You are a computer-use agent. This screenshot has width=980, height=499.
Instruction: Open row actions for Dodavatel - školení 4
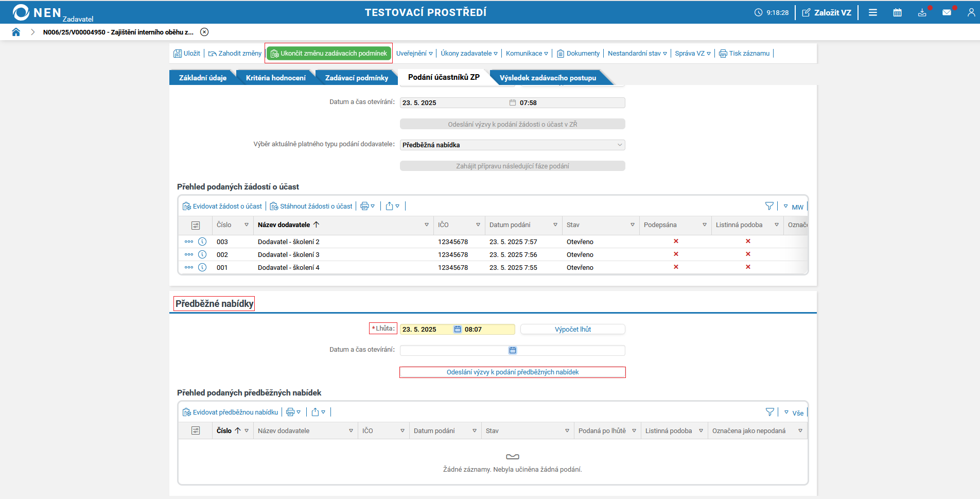(189, 267)
